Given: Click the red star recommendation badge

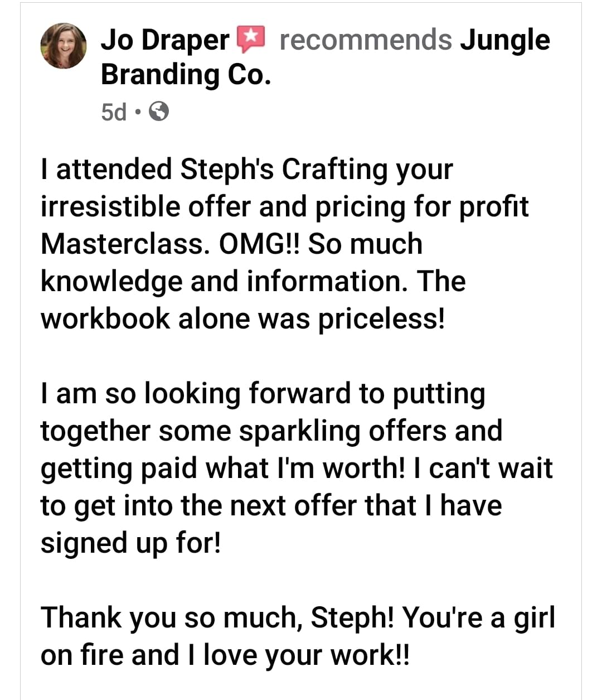Looking at the screenshot, I should click(251, 40).
